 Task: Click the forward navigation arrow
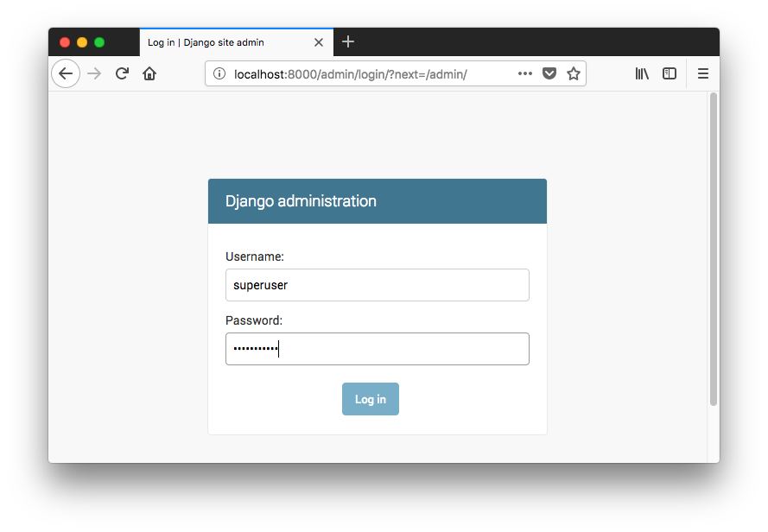point(94,73)
